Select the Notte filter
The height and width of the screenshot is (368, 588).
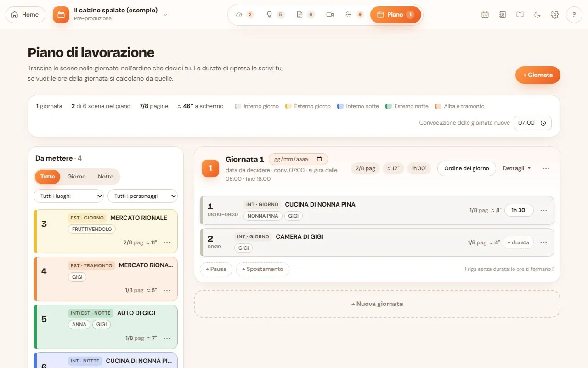pos(105,177)
